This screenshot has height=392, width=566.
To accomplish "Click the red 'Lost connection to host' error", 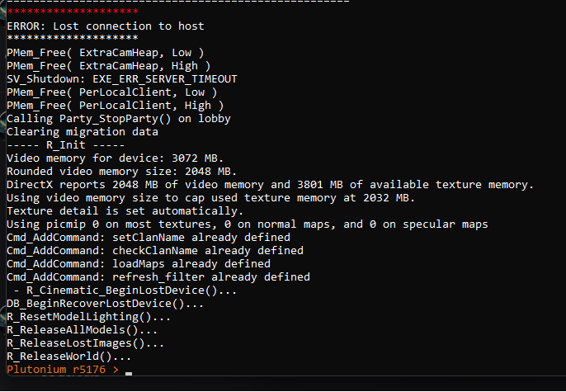I will (x=105, y=26).
